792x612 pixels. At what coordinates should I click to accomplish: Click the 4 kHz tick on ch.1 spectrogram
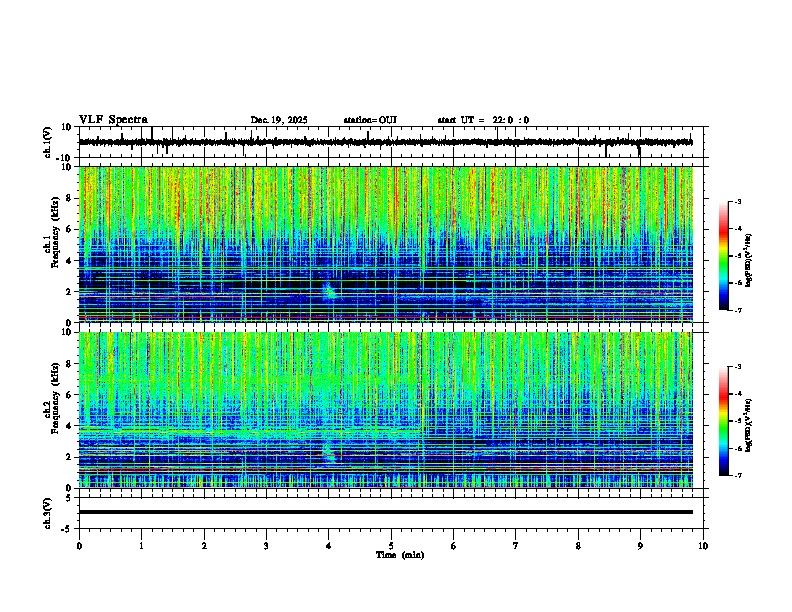click(69, 261)
